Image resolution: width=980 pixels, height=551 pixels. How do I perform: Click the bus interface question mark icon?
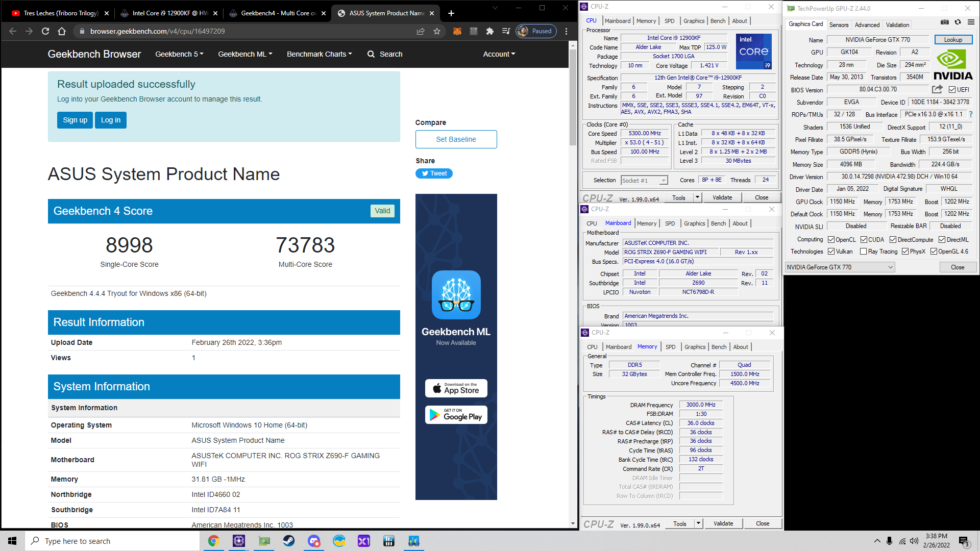click(x=971, y=114)
